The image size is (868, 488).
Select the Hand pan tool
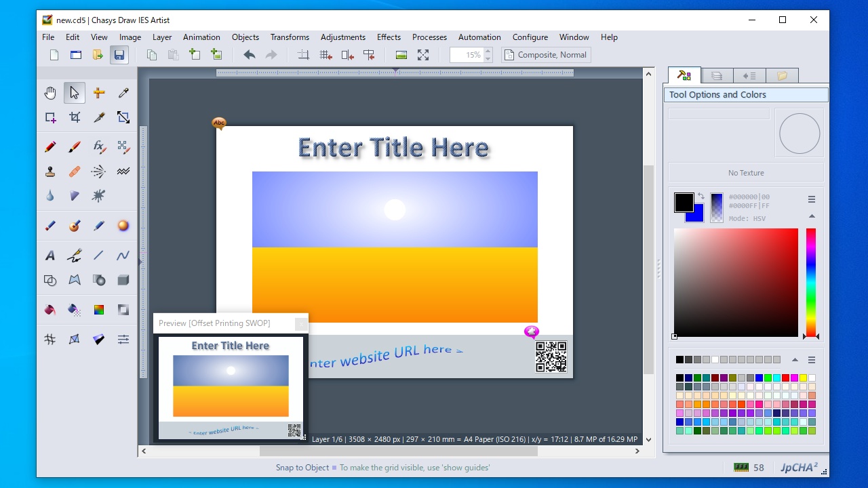(50, 93)
